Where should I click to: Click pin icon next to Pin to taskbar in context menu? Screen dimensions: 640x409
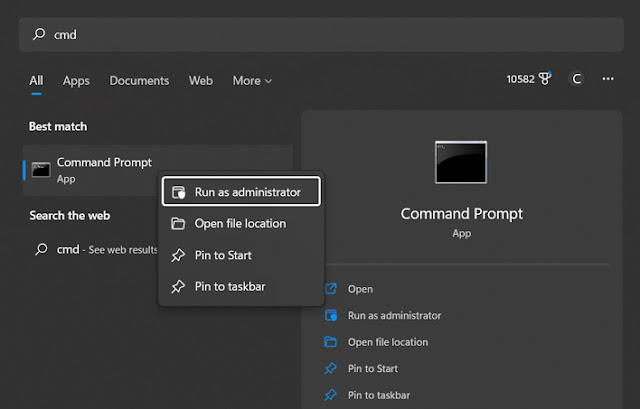pos(178,287)
